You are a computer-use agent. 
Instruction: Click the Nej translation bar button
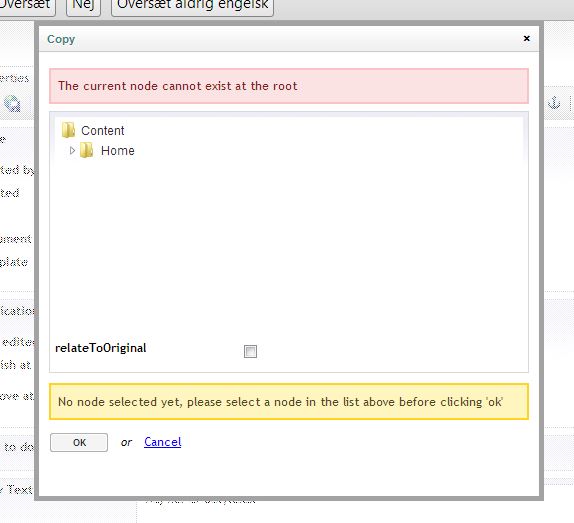coord(83,6)
